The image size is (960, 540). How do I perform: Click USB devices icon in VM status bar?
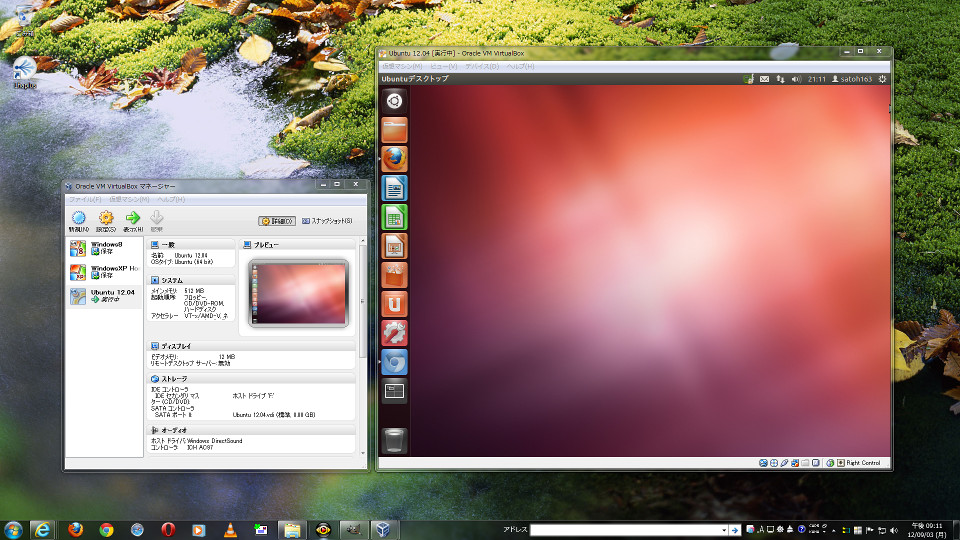tap(784, 463)
